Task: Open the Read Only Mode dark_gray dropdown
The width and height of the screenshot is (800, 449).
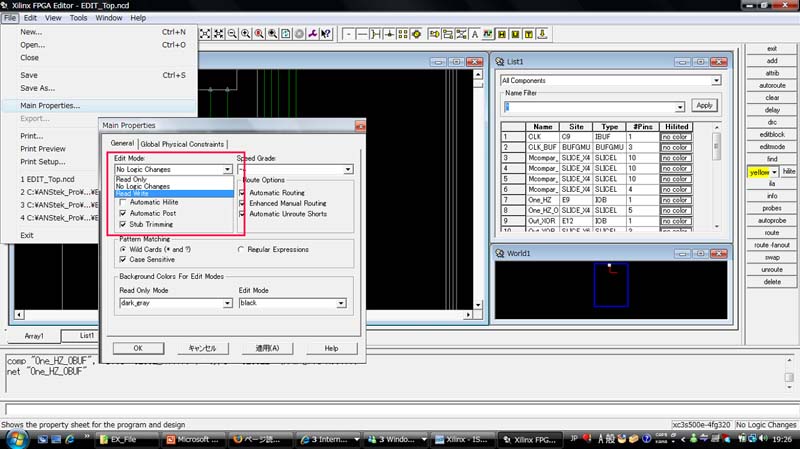Action: point(228,303)
